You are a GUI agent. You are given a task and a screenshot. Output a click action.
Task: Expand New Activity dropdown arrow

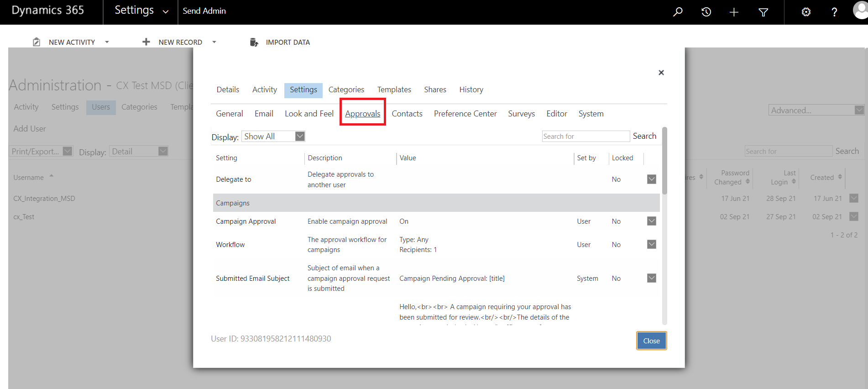pos(107,42)
